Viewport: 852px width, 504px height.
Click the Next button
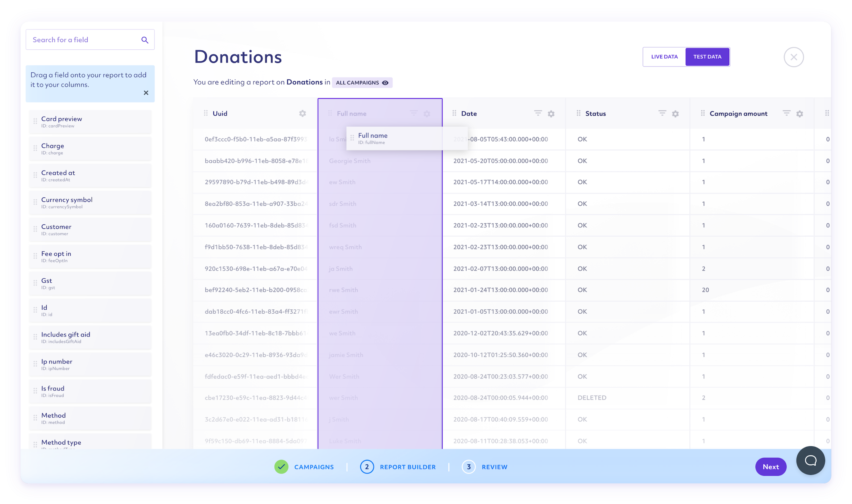click(770, 467)
